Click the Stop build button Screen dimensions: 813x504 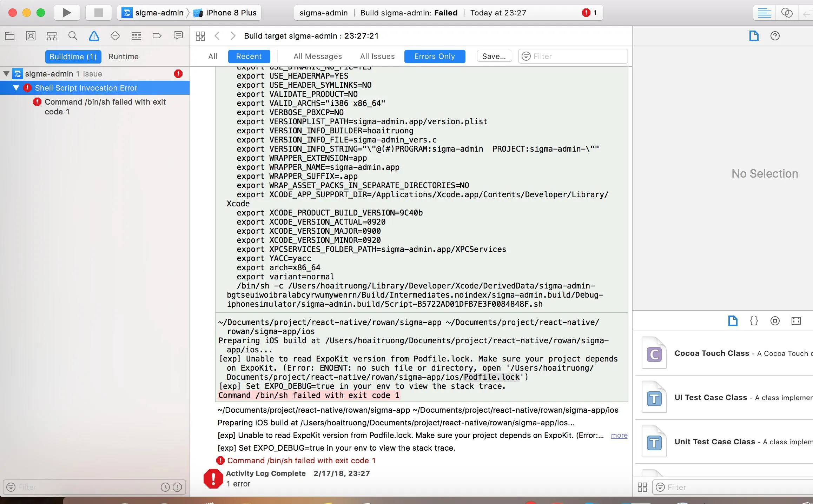(x=99, y=13)
